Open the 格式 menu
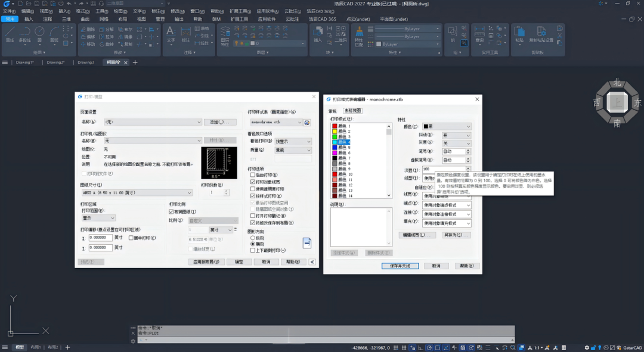 click(x=82, y=11)
